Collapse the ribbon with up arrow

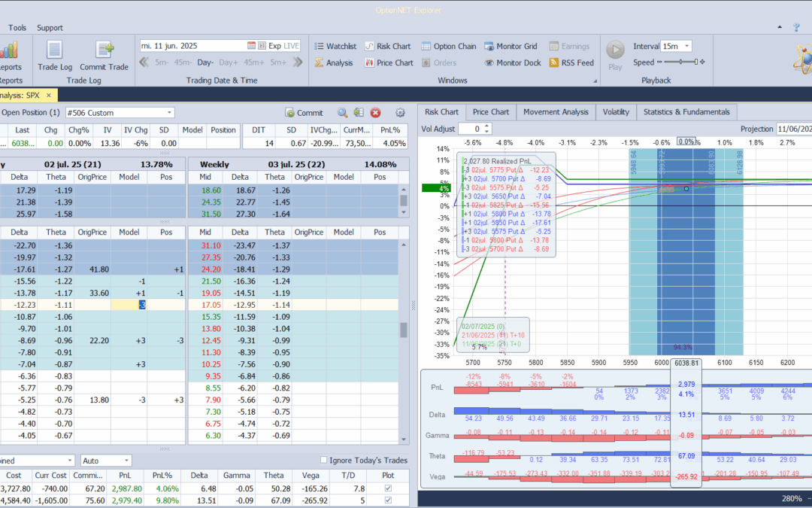click(x=780, y=28)
